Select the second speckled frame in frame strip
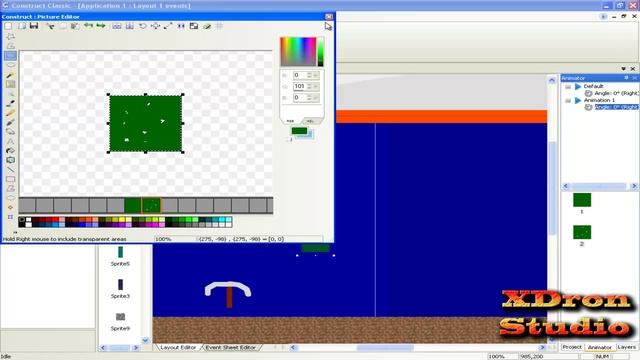This screenshot has width=640, height=360. coord(151,205)
